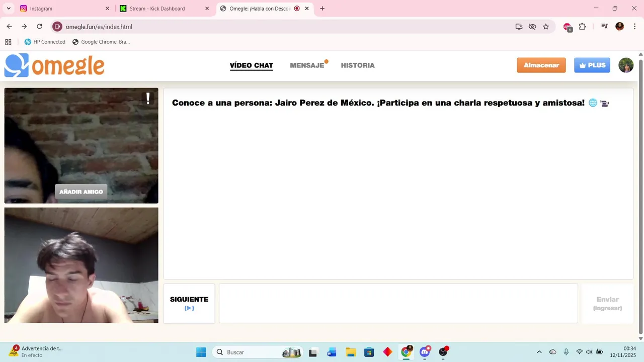
Task: Open the Google Chrome, Bra... bookmark
Action: [x=101, y=42]
